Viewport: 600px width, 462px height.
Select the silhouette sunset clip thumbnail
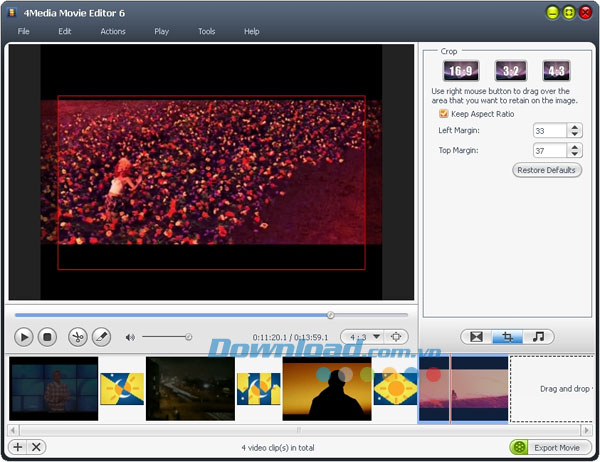pos(327,389)
